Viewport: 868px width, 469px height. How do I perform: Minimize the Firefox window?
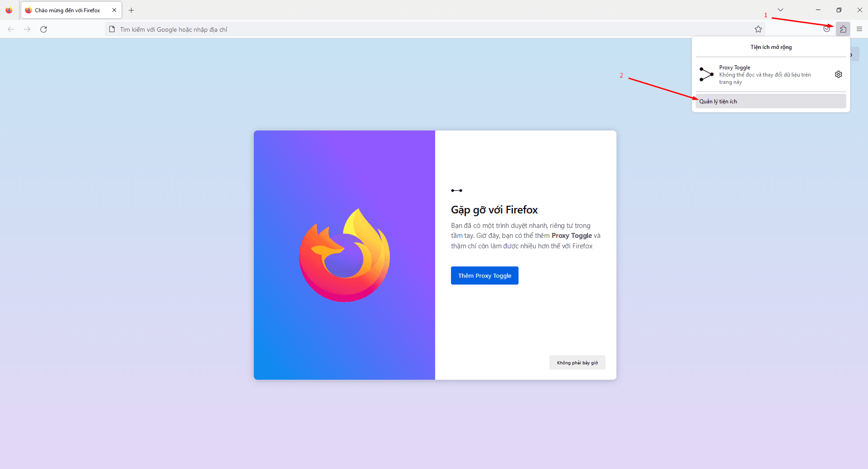pyautogui.click(x=818, y=10)
